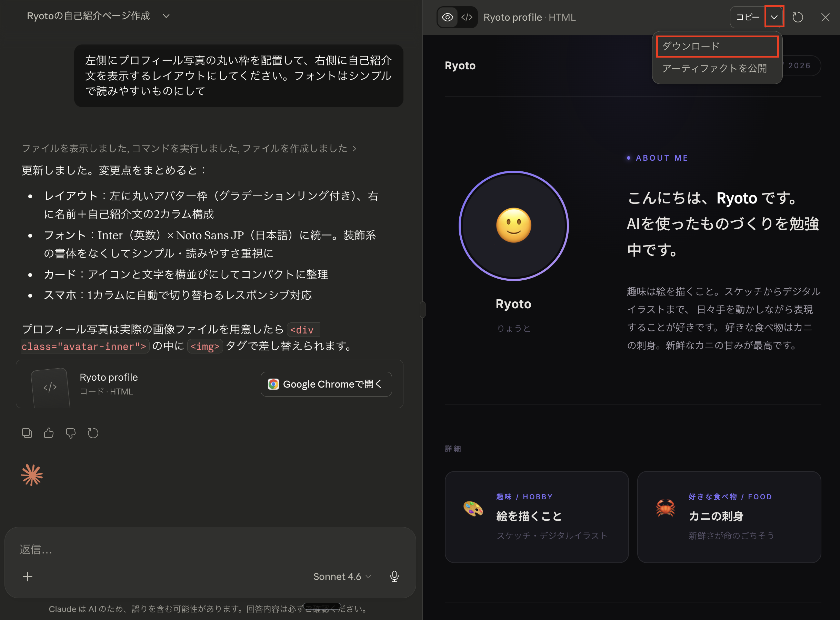Expand the executed steps summary line
The image size is (840, 620).
tap(189, 148)
